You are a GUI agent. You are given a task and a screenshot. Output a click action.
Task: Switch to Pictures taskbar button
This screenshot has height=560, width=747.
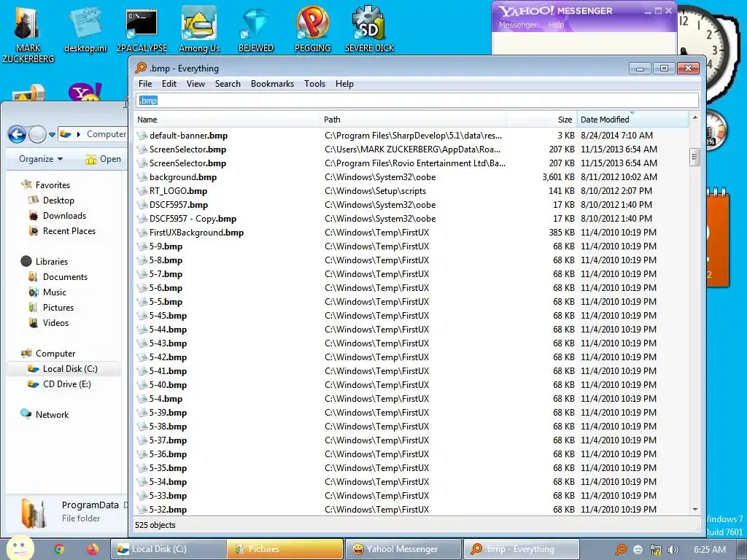point(285,549)
